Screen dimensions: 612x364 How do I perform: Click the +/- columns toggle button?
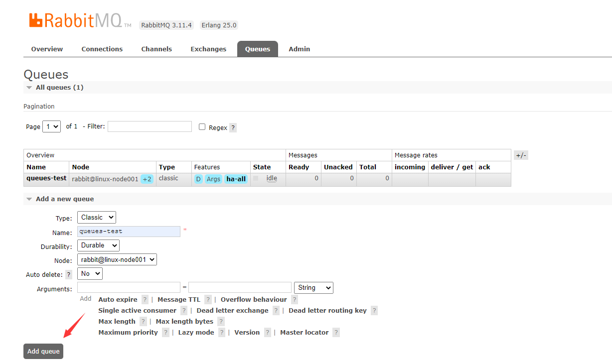click(x=521, y=155)
